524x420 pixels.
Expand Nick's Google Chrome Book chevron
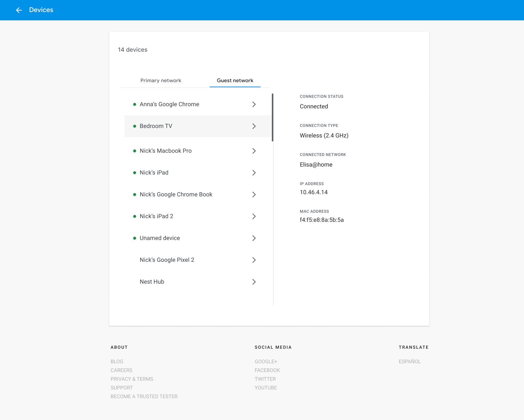click(254, 195)
